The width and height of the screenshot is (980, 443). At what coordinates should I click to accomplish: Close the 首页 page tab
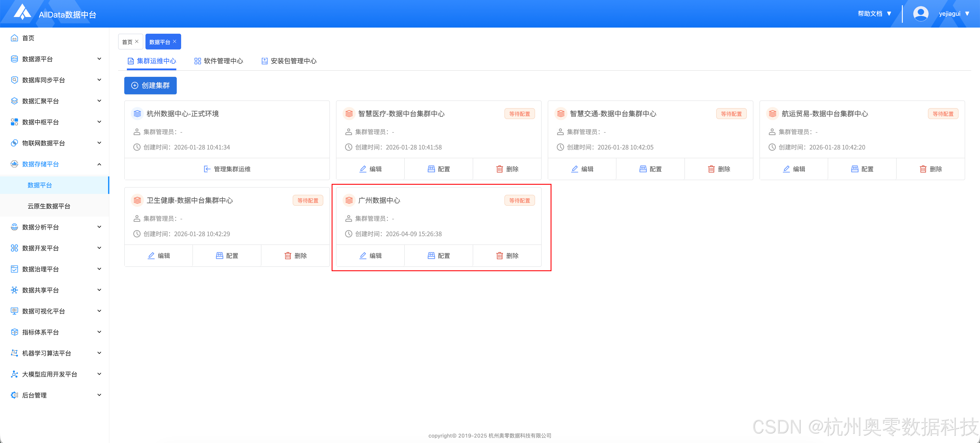tap(137, 42)
